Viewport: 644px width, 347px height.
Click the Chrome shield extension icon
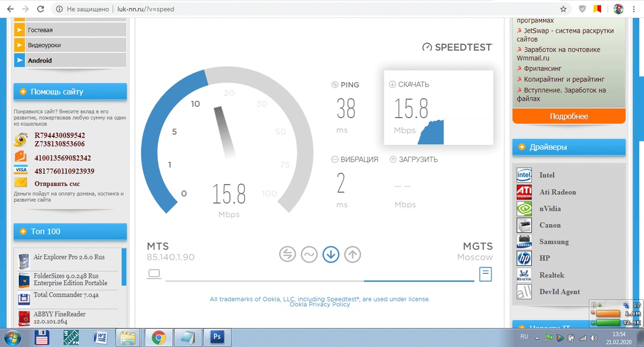coord(582,9)
